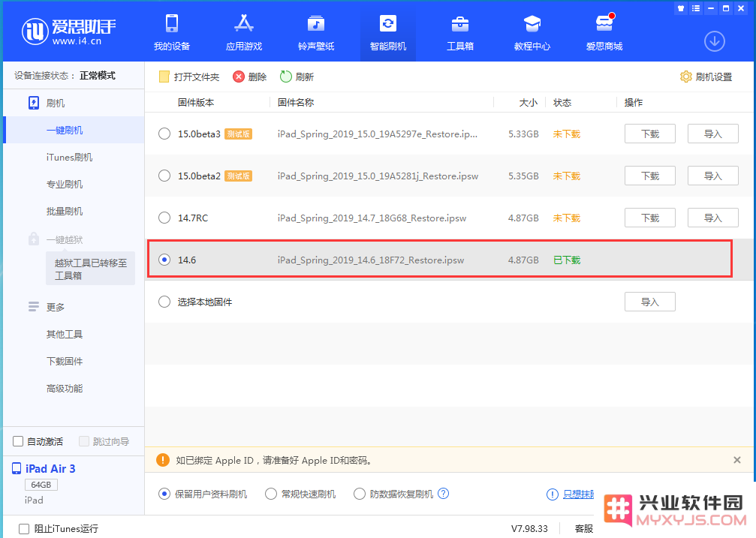This screenshot has width=756, height=538.
Task: Click the 更多 sidebar section icon
Action: coord(33,307)
